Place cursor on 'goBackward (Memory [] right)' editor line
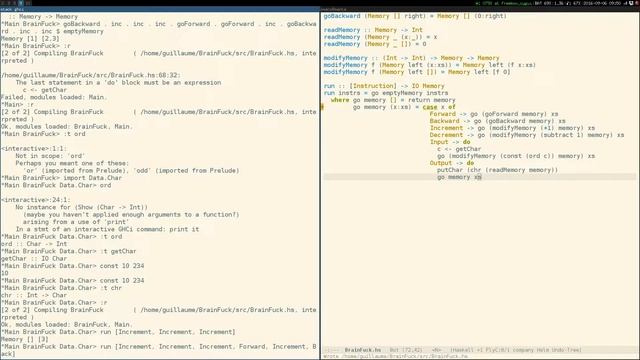 click(x=415, y=16)
